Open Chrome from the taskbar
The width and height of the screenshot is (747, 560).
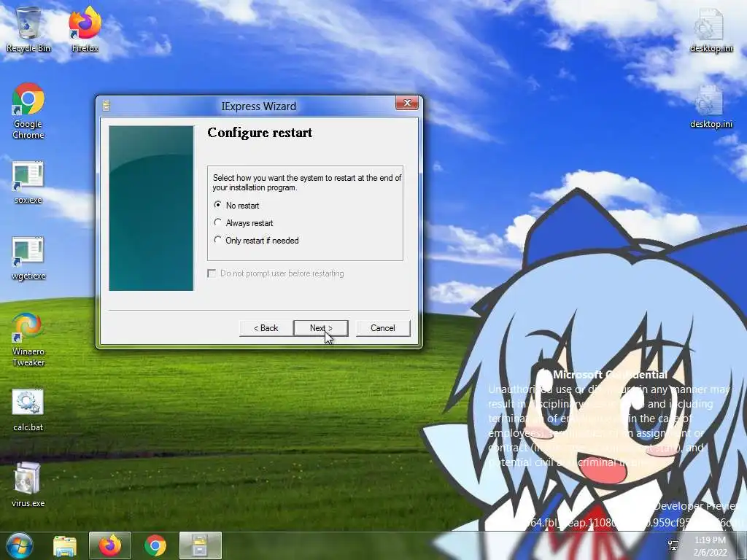pyautogui.click(x=155, y=545)
